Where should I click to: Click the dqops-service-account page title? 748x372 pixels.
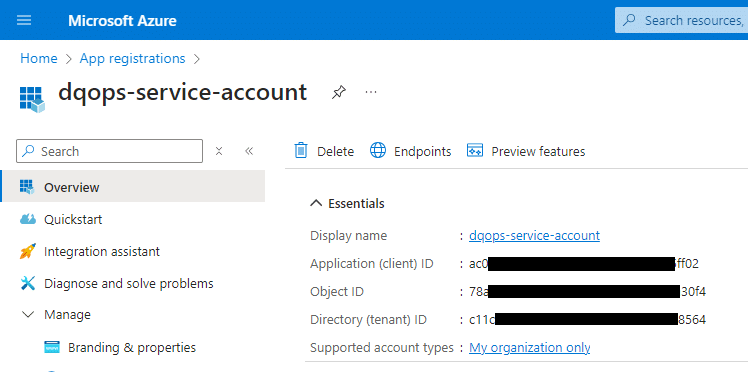tap(182, 92)
